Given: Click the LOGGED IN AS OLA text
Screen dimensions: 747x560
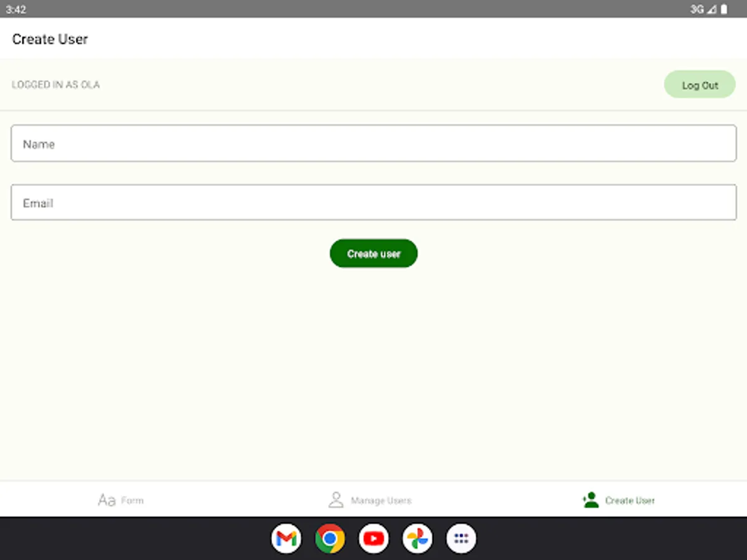Looking at the screenshot, I should tap(55, 85).
